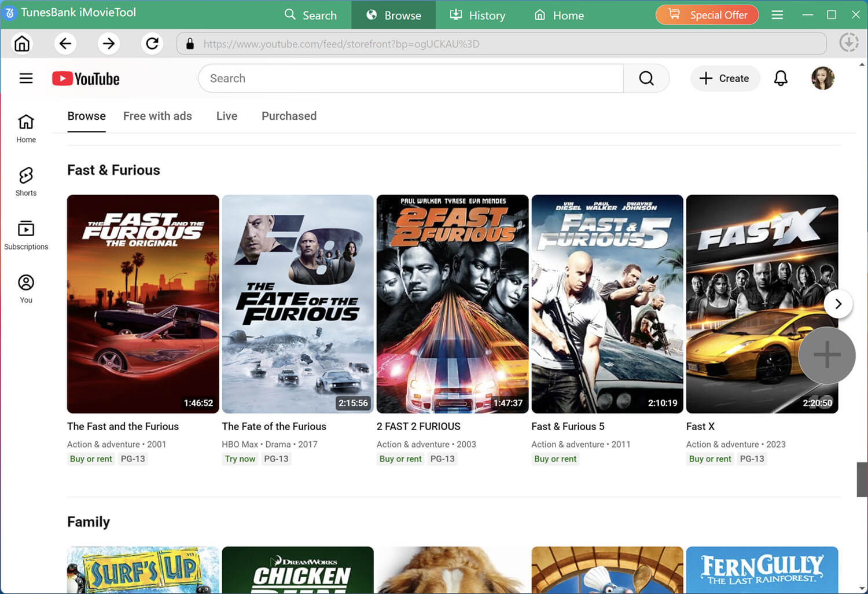The height and width of the screenshot is (594, 868).
Task: Refresh the current page
Action: pos(152,43)
